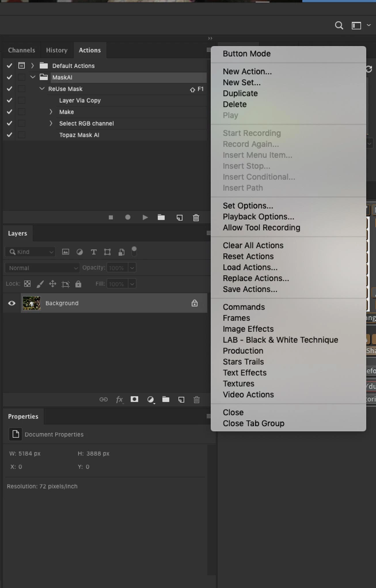376x588 pixels.
Task: Click the Begin recording circle icon
Action: tap(128, 217)
